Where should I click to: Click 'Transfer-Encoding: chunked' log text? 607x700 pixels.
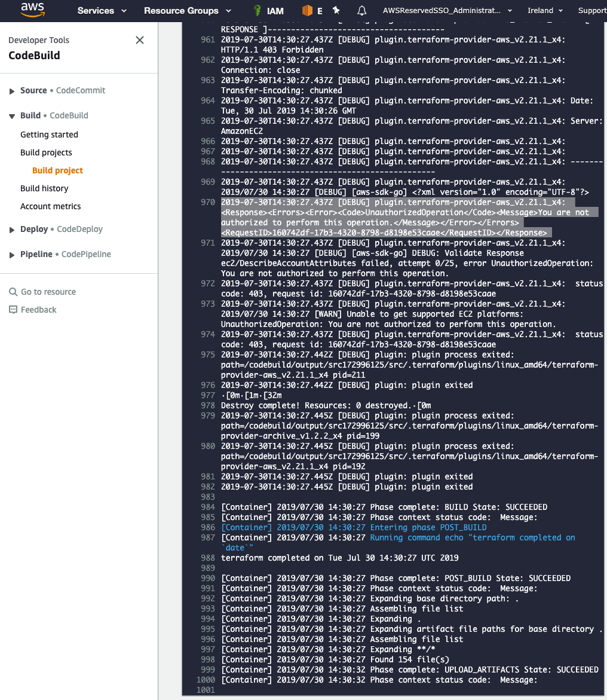(281, 90)
